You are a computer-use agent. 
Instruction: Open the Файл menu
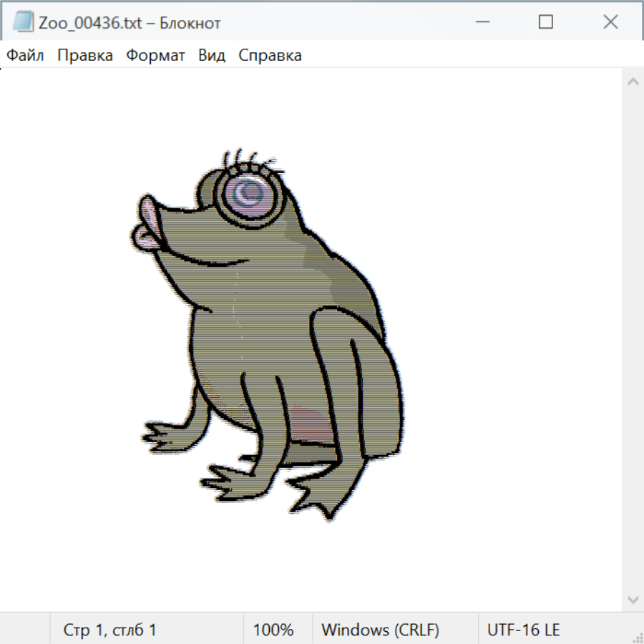[25, 55]
